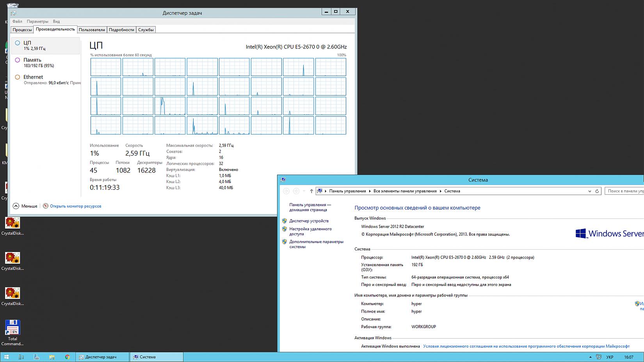The width and height of the screenshot is (644, 362).
Task: Open File Explorer from the taskbar
Action: [x=52, y=357]
